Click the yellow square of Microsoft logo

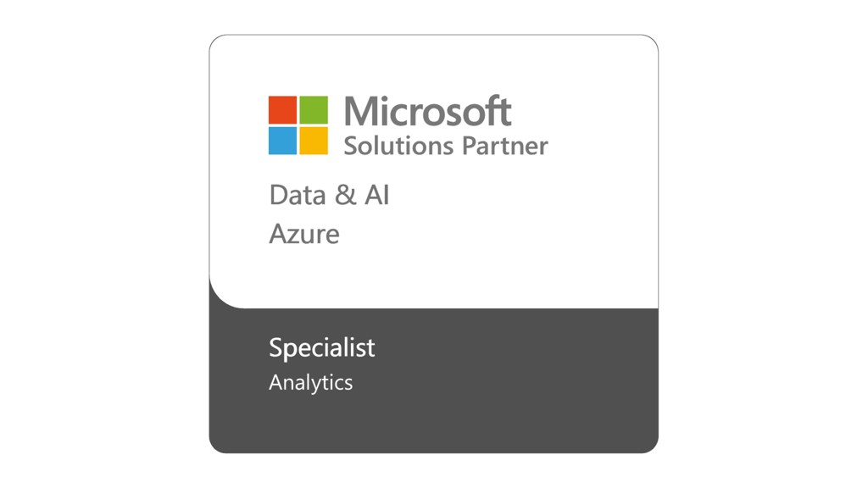(x=314, y=141)
